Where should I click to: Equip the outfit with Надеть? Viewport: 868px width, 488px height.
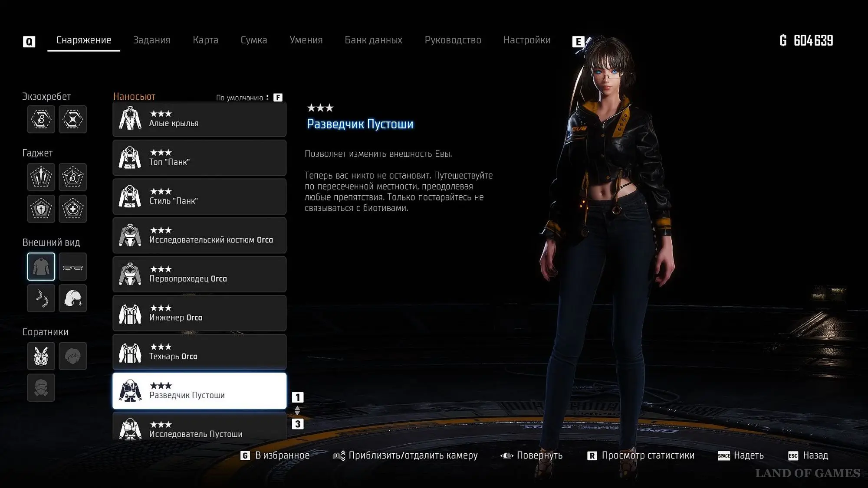click(x=741, y=455)
